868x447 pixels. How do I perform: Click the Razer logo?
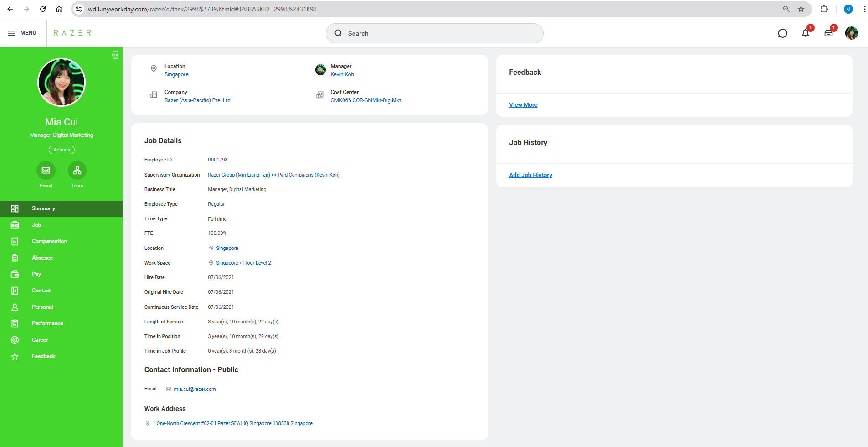(x=73, y=33)
